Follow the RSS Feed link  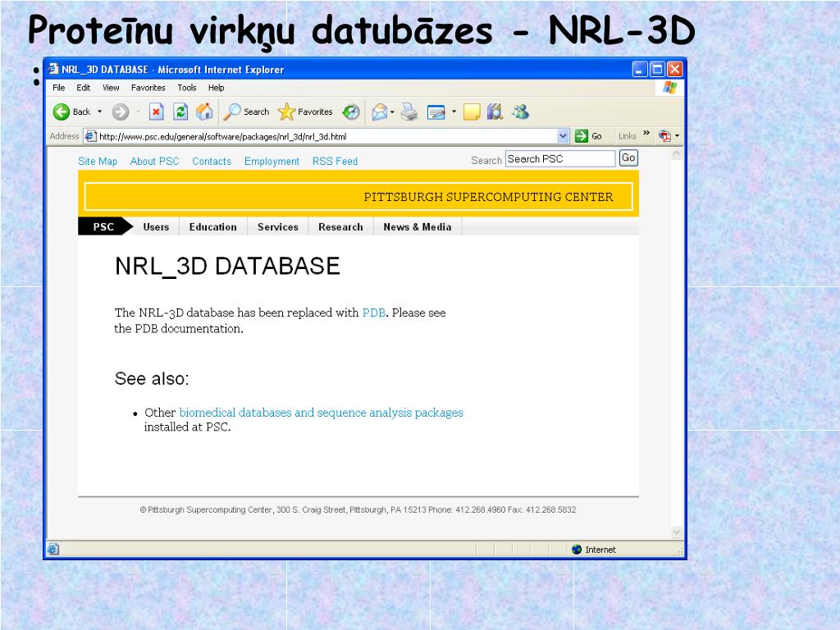pyautogui.click(x=335, y=162)
